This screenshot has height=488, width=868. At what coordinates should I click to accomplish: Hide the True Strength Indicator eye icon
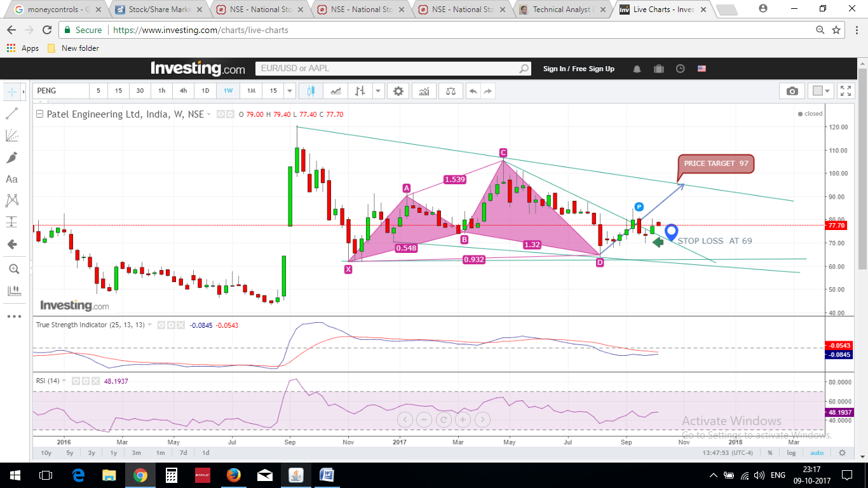(x=161, y=325)
